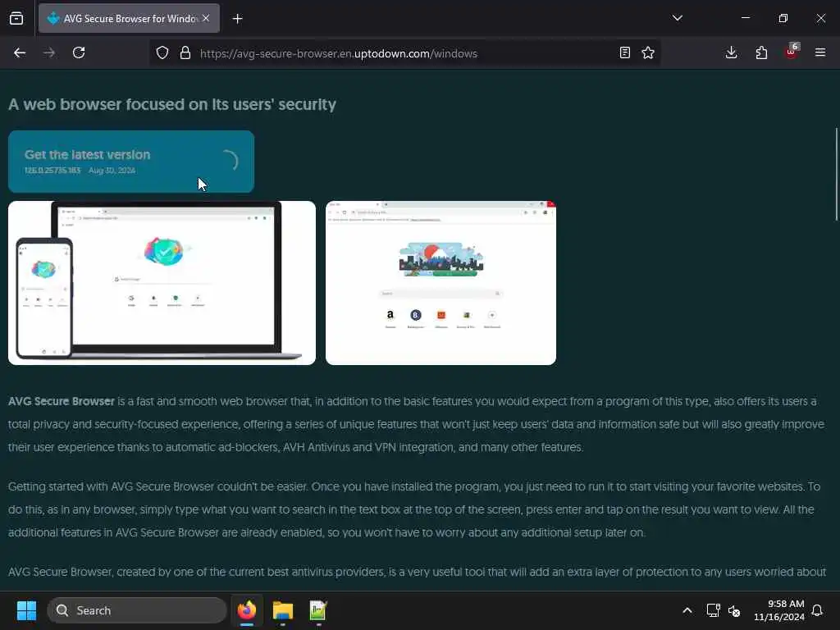Open clock and date 9:58 AM
This screenshot has height=630, width=840.
tap(779, 610)
